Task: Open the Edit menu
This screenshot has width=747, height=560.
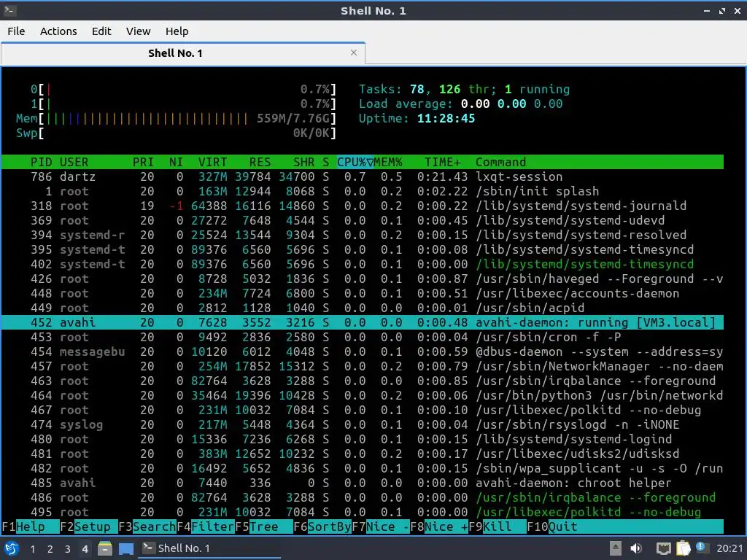Action: click(101, 31)
